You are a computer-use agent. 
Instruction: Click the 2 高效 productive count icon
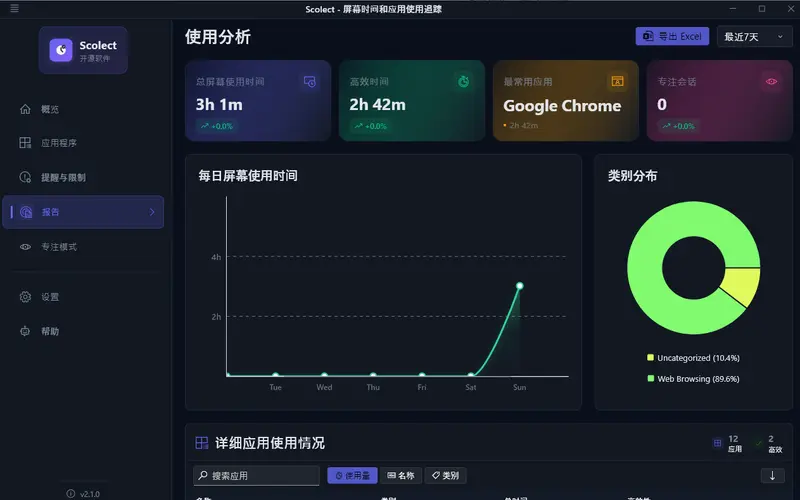tap(758, 443)
